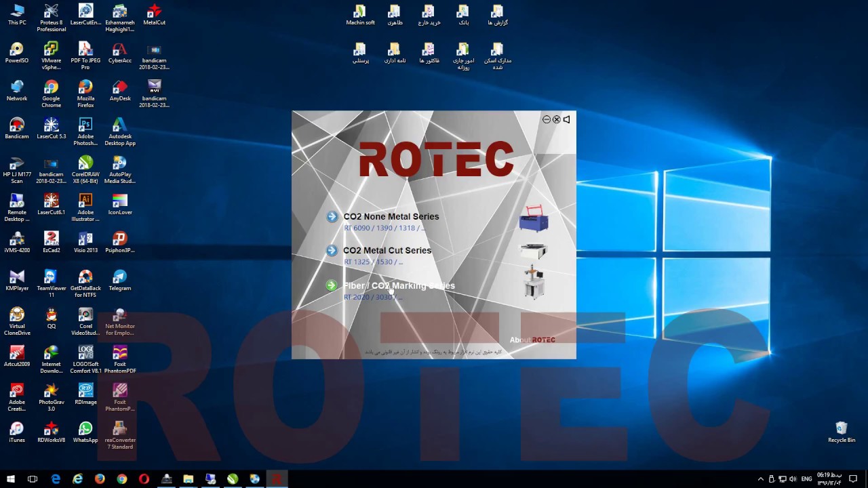Viewport: 868px width, 488px height.
Task: Toggle the ROTEC launcher speaker sound
Action: [567, 119]
